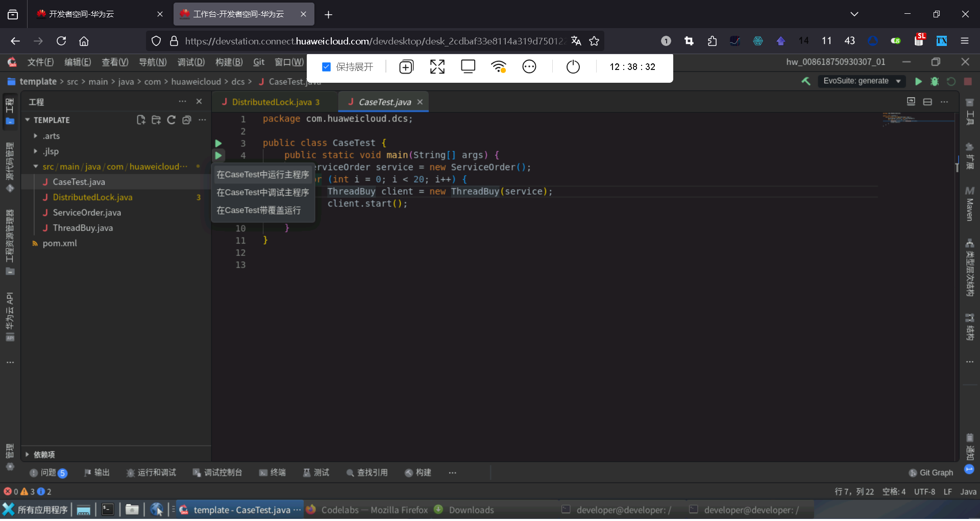Open the 终端 panel

pyautogui.click(x=273, y=472)
